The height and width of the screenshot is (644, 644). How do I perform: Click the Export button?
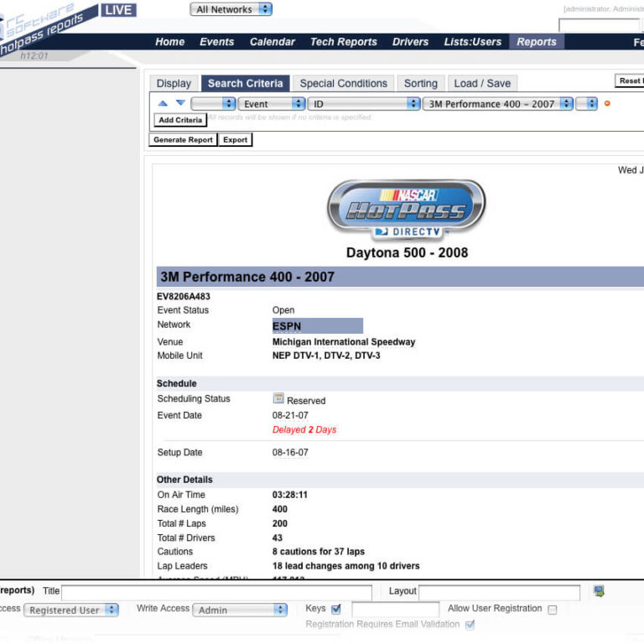(x=236, y=140)
